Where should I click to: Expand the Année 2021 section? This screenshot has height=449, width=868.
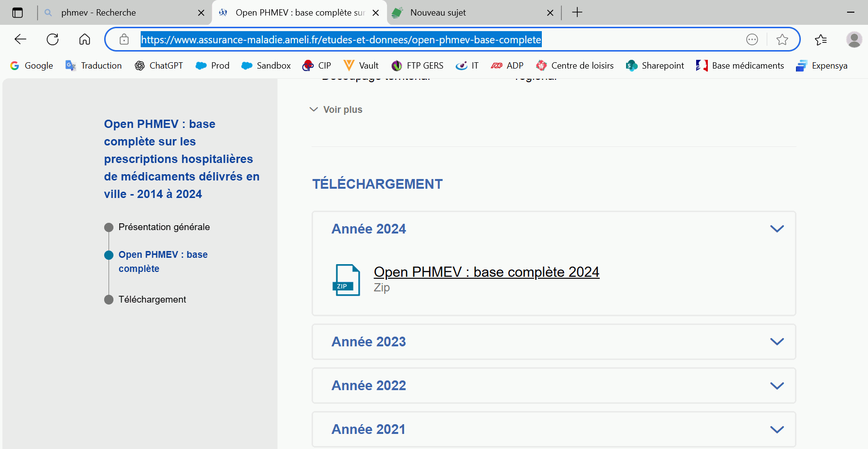point(776,429)
